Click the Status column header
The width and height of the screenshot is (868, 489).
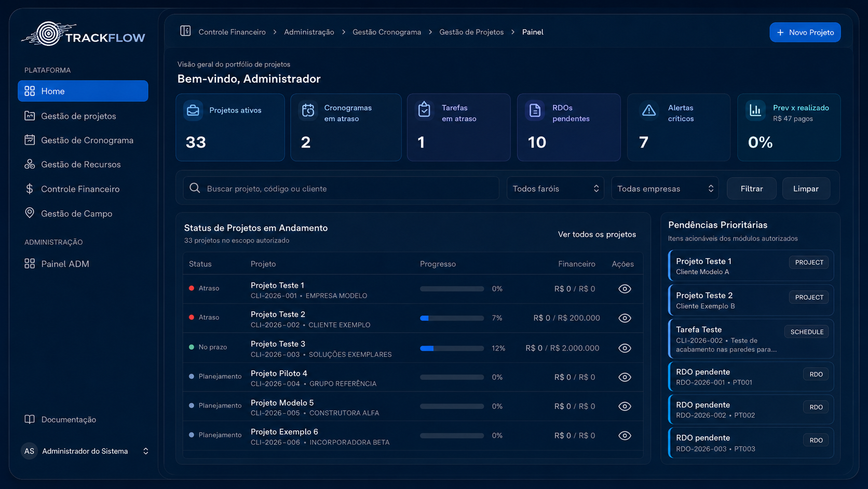click(200, 264)
